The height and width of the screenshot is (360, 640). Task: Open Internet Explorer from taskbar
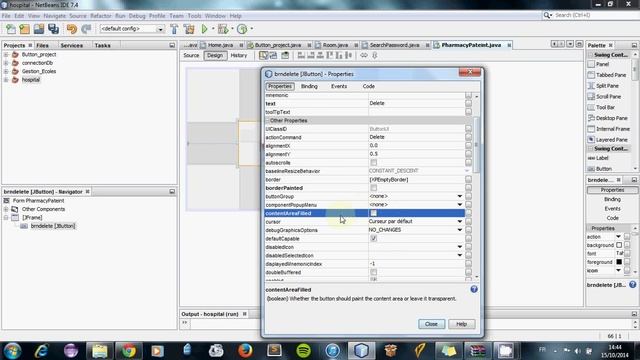click(41, 351)
